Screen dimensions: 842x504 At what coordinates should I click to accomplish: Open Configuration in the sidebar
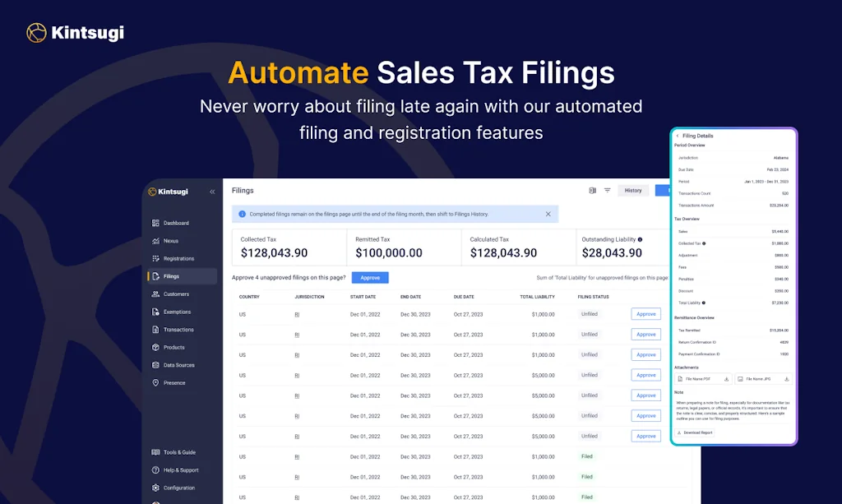click(178, 488)
